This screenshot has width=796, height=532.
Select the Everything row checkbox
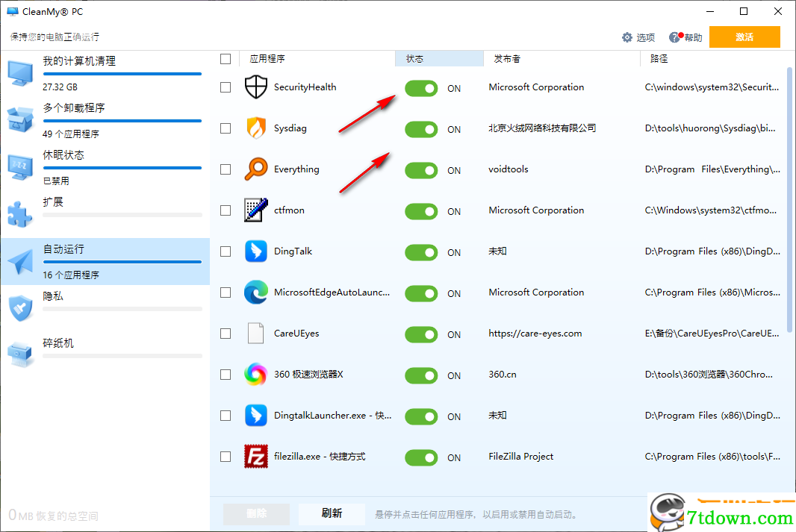point(226,169)
